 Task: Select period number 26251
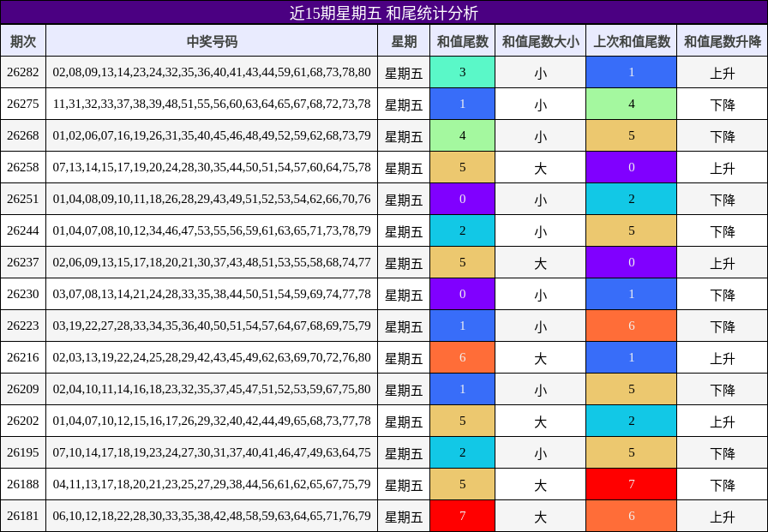(x=23, y=200)
